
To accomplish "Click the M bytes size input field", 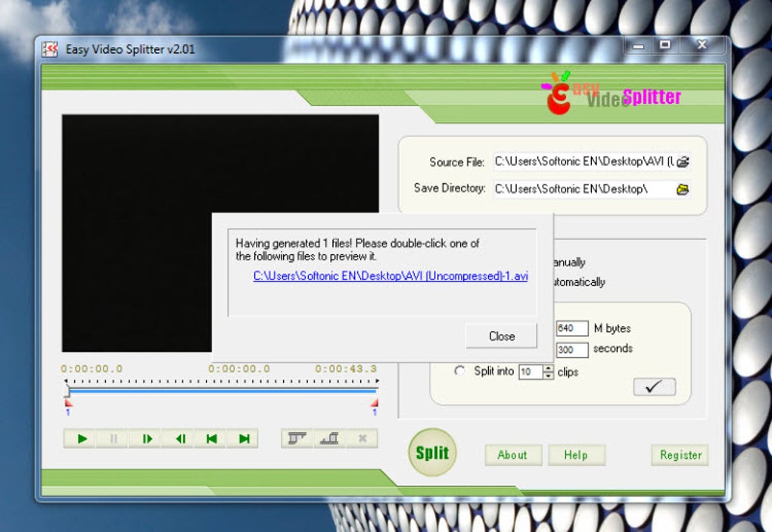I will (571, 328).
